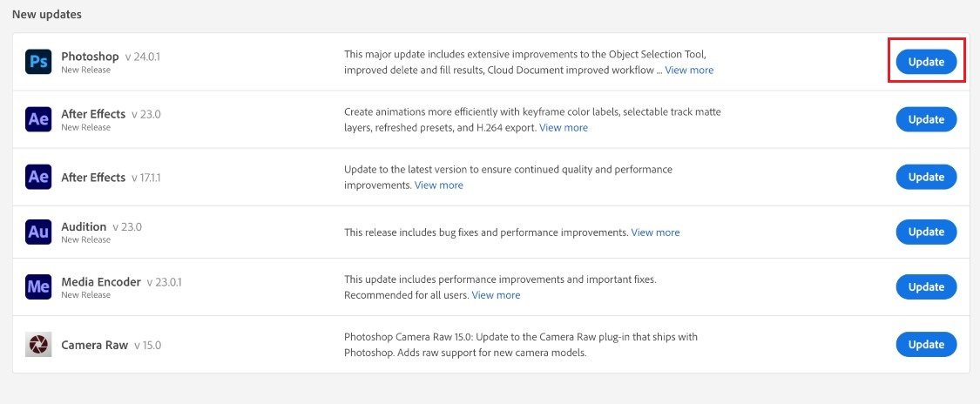Update Photoshop v24.0.1
980x404 pixels.
coord(926,62)
